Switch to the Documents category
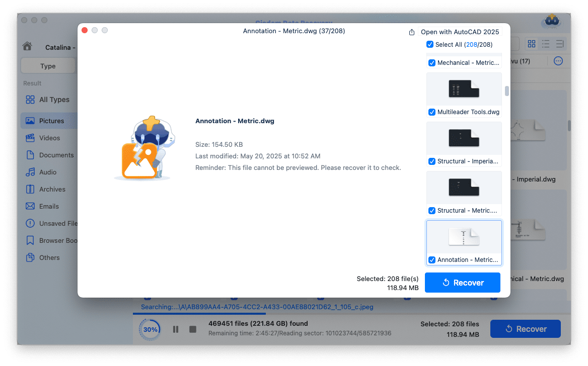The image size is (588, 366). pyautogui.click(x=56, y=155)
